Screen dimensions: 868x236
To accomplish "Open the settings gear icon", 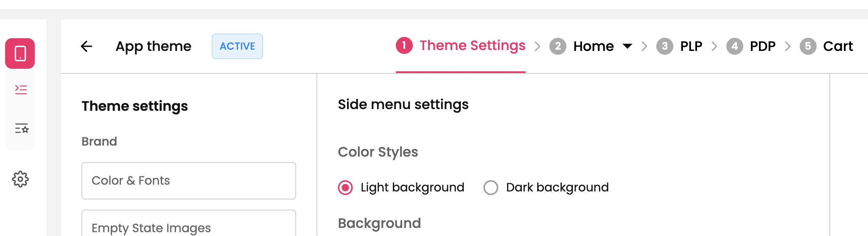I will coord(20,179).
